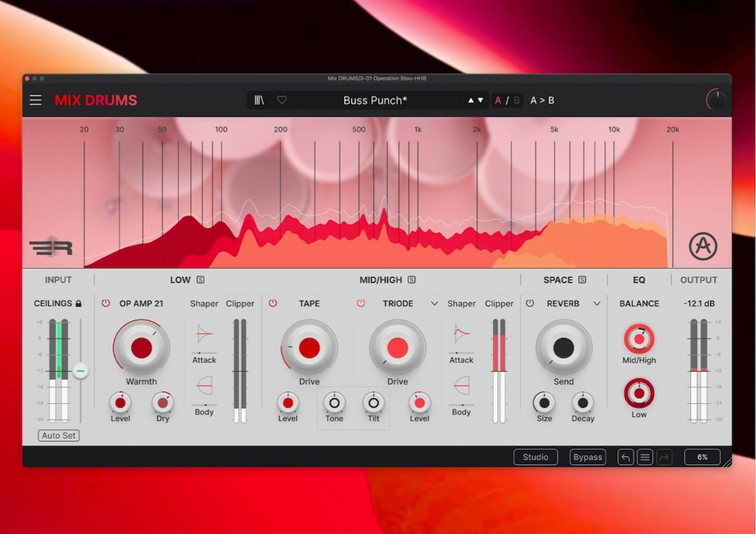Toggle the TAPE module power button
This screenshot has width=756, height=534.
273,304
